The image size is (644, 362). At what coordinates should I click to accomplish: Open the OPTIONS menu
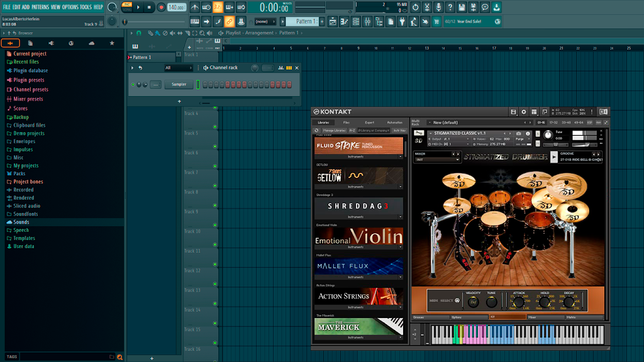70,7
